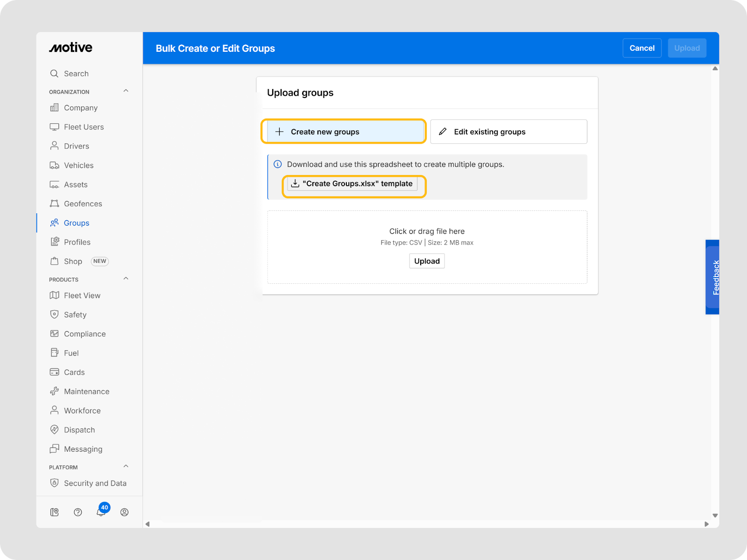Open the Feedback side tab
Viewport: 747px width, 560px height.
coord(713,277)
